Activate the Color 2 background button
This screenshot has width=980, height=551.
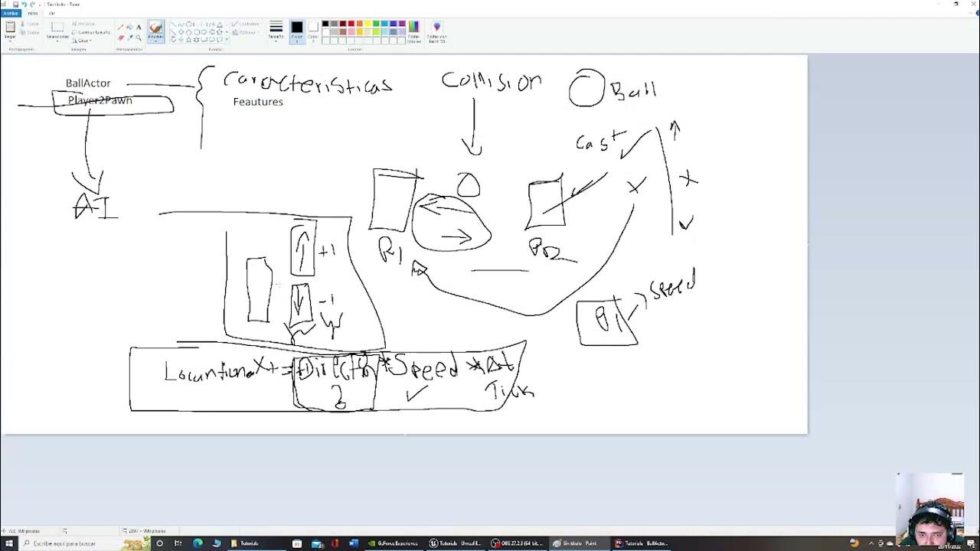[313, 31]
